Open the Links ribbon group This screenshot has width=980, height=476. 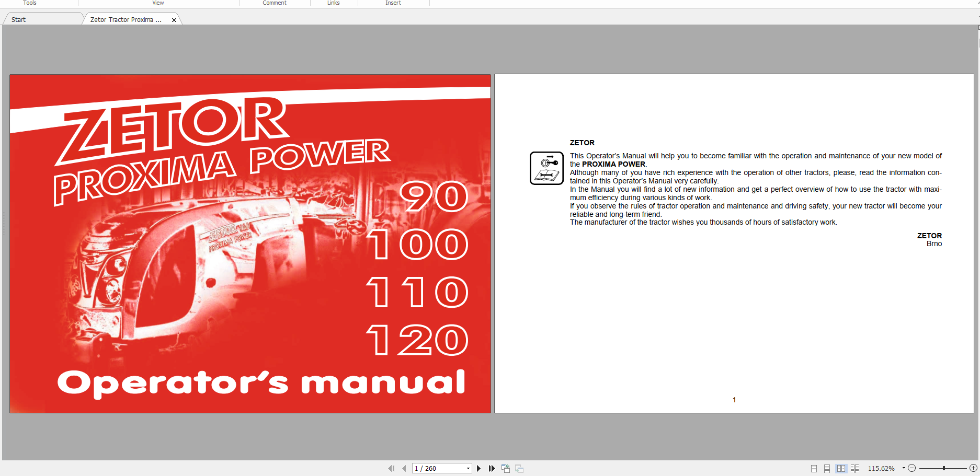334,3
